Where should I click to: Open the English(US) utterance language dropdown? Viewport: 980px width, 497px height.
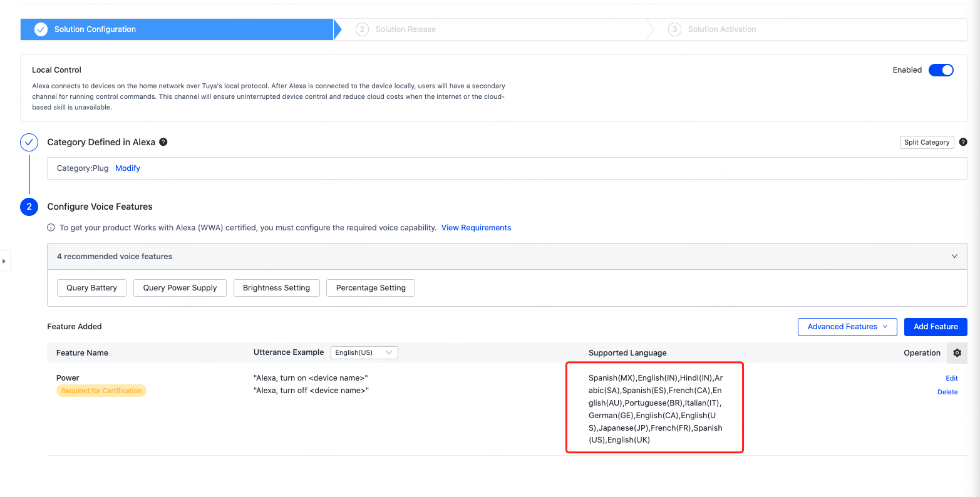click(x=364, y=352)
